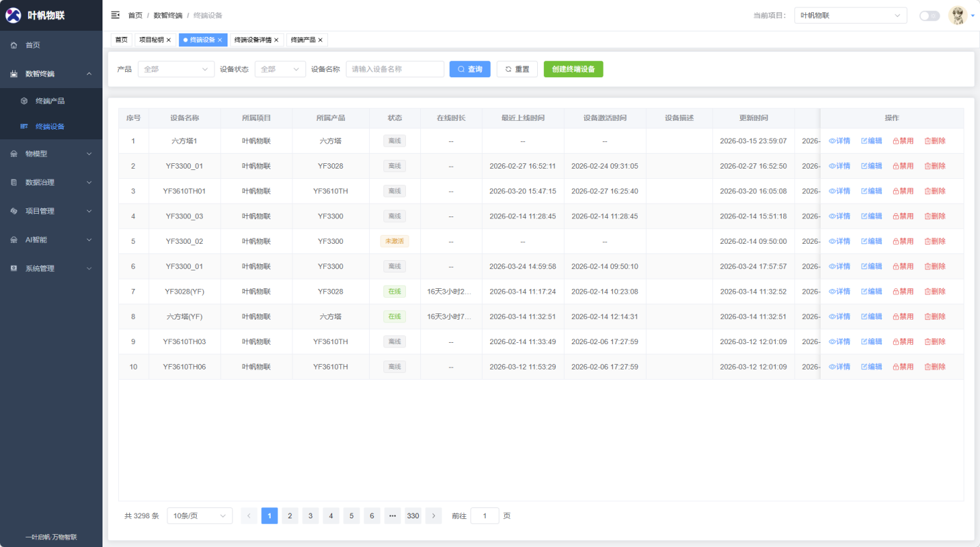Screen dimensions: 980x547
Task: Open the 产品 filter dropdown
Action: click(x=176, y=69)
